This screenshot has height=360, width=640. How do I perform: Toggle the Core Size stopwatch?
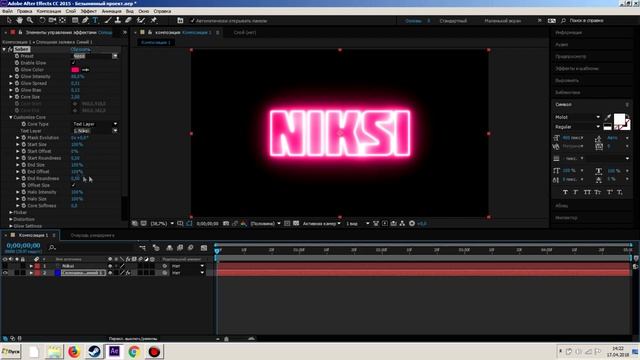[17, 97]
